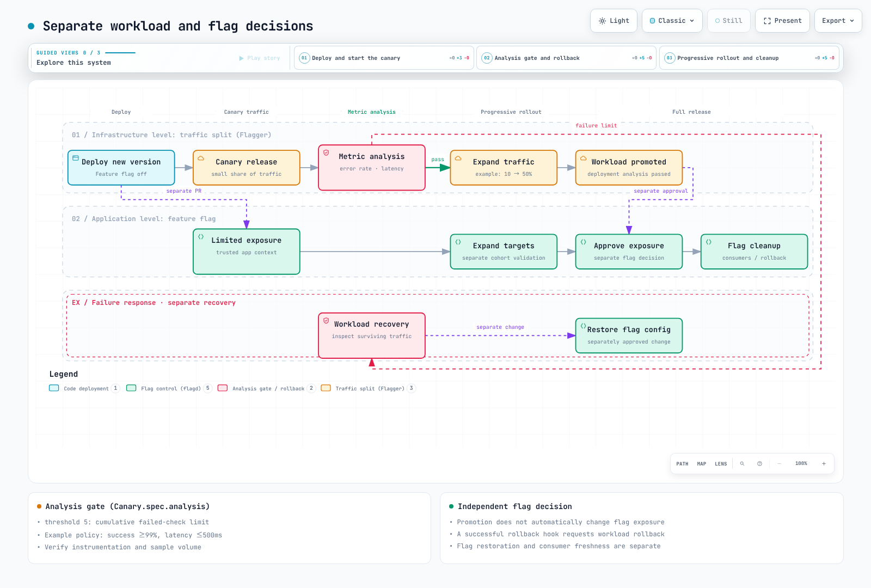The width and height of the screenshot is (871, 588).
Task: Click the 'separate approval' edge label
Action: 661,191
